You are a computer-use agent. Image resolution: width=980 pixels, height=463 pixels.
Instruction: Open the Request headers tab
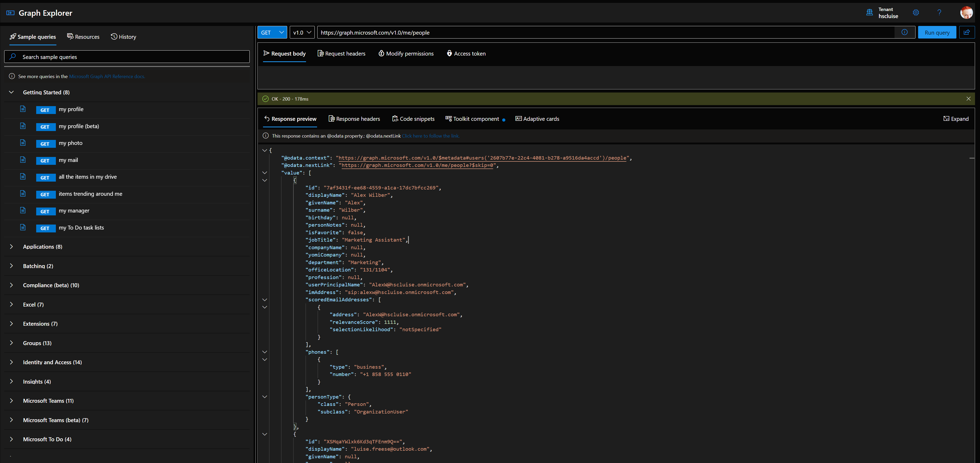[341, 54]
